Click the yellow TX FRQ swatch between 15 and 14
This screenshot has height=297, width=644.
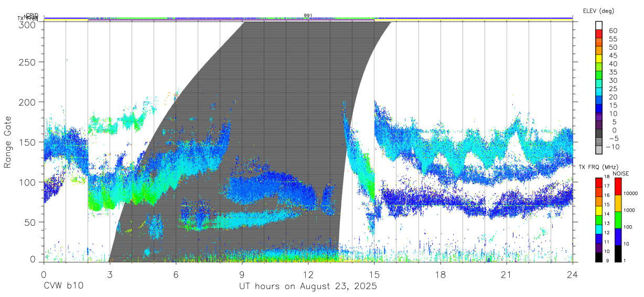598,210
